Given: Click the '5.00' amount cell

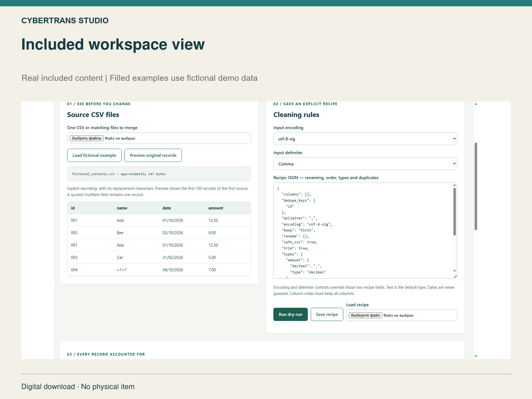Looking at the screenshot, I should tap(212, 257).
